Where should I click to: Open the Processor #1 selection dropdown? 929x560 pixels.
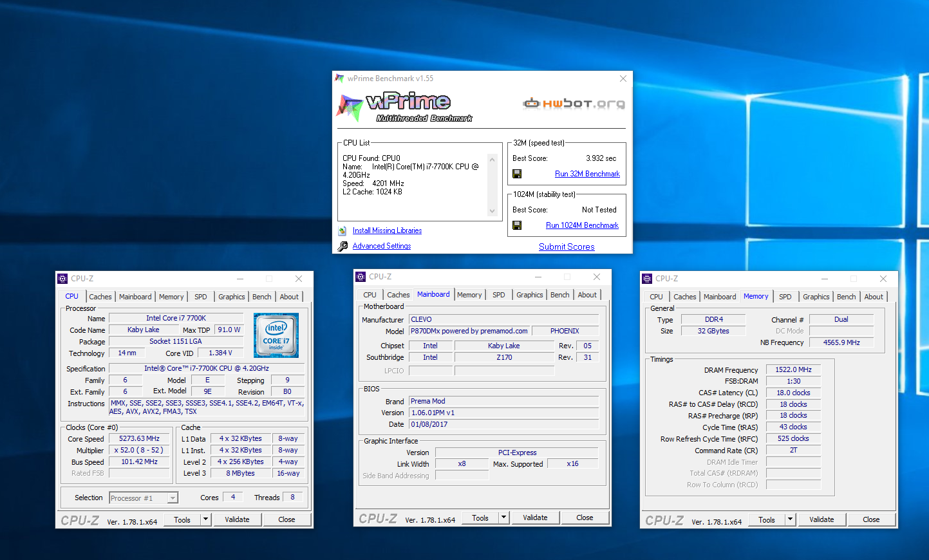[173, 498]
